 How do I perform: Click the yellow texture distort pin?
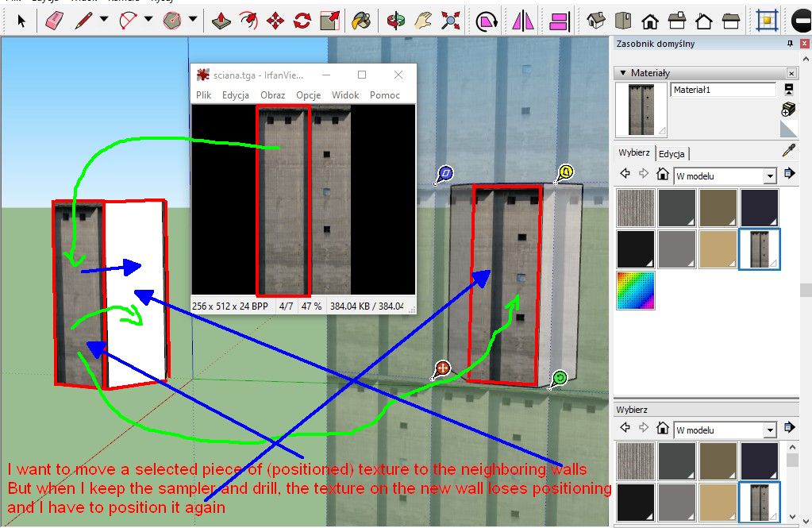(564, 173)
